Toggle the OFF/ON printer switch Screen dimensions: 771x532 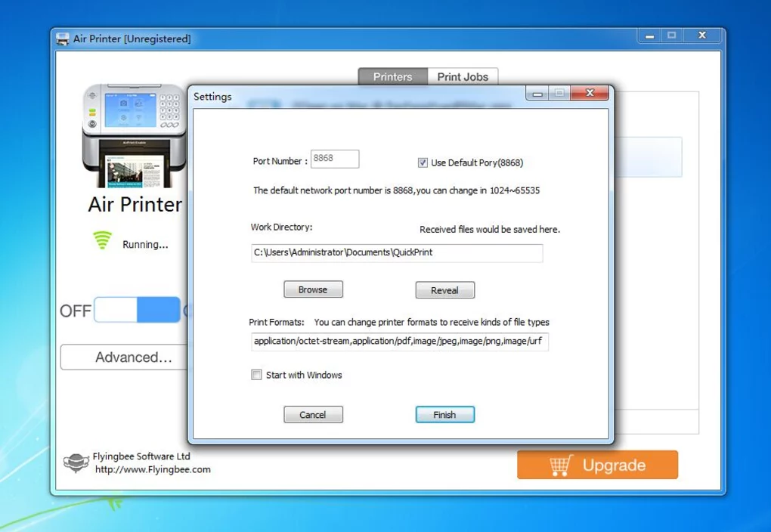pos(137,310)
